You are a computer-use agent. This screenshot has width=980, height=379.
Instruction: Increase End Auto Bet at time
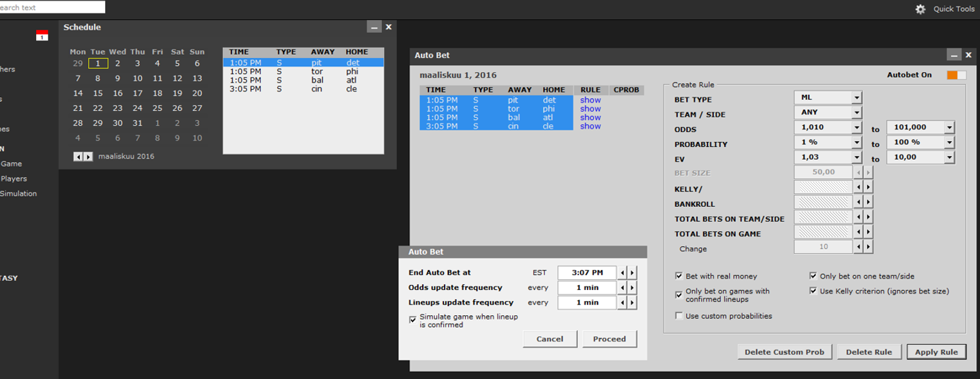click(632, 273)
